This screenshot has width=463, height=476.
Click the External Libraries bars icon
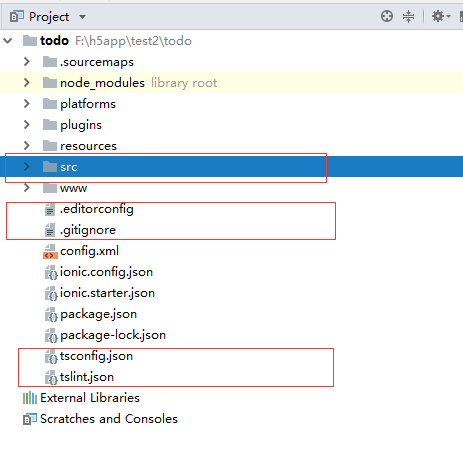[x=30, y=398]
